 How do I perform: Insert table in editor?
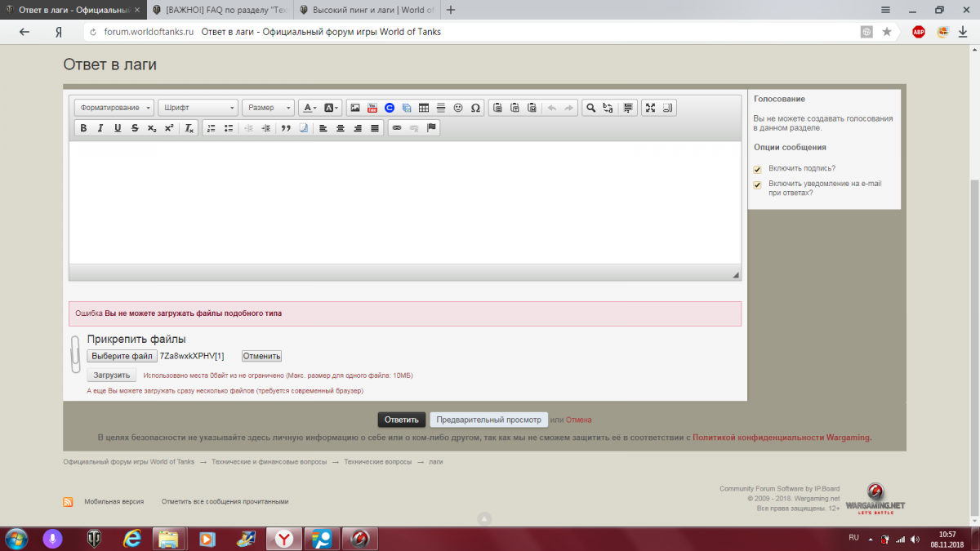click(424, 108)
